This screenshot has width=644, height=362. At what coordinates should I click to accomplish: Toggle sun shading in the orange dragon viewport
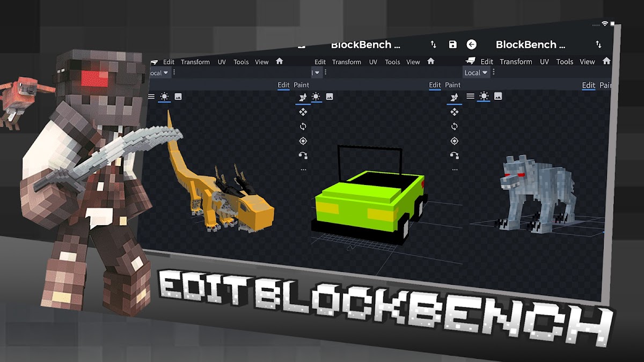[164, 97]
